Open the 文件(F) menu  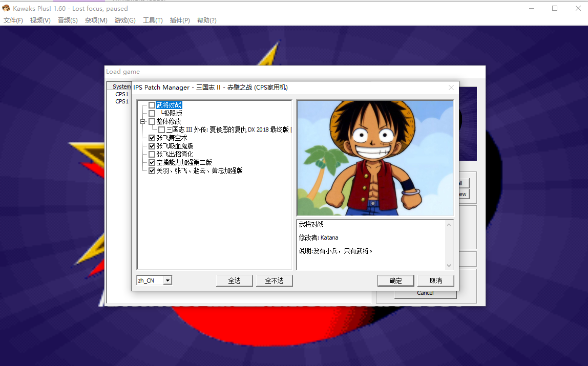(x=13, y=20)
